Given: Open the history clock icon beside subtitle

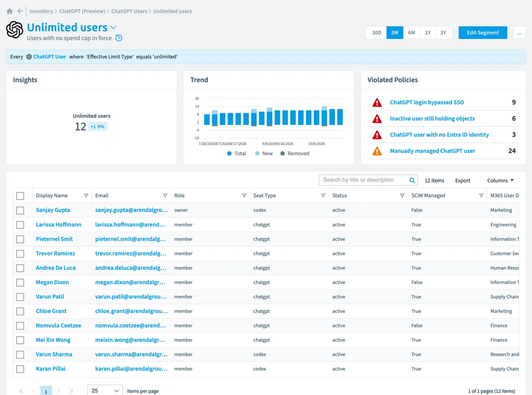Looking at the screenshot, I should [119, 38].
